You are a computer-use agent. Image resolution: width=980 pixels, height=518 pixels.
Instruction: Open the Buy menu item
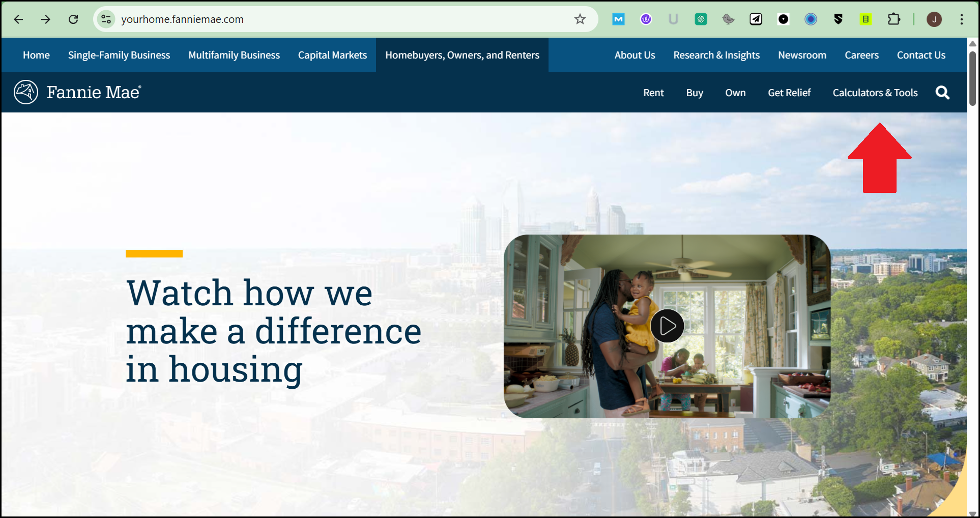(695, 93)
